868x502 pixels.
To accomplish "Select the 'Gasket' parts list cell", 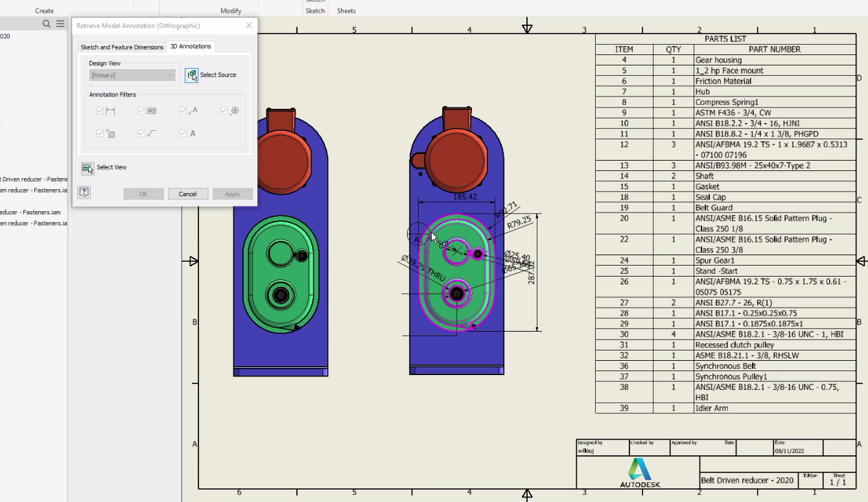I will pos(775,187).
